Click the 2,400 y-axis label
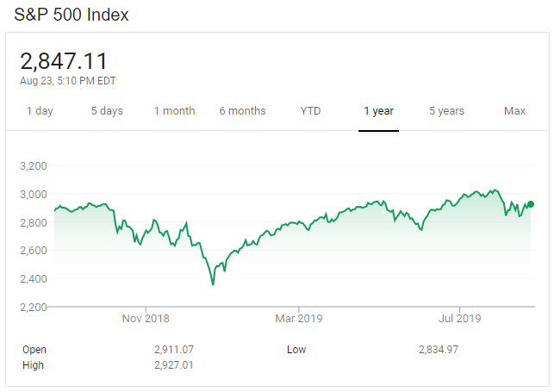The width and height of the screenshot is (554, 392). [34, 278]
